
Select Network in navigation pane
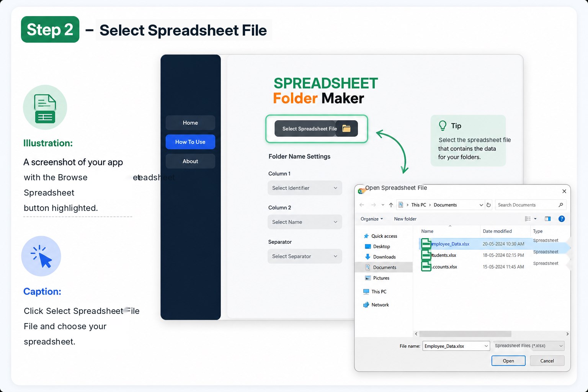pos(376,305)
